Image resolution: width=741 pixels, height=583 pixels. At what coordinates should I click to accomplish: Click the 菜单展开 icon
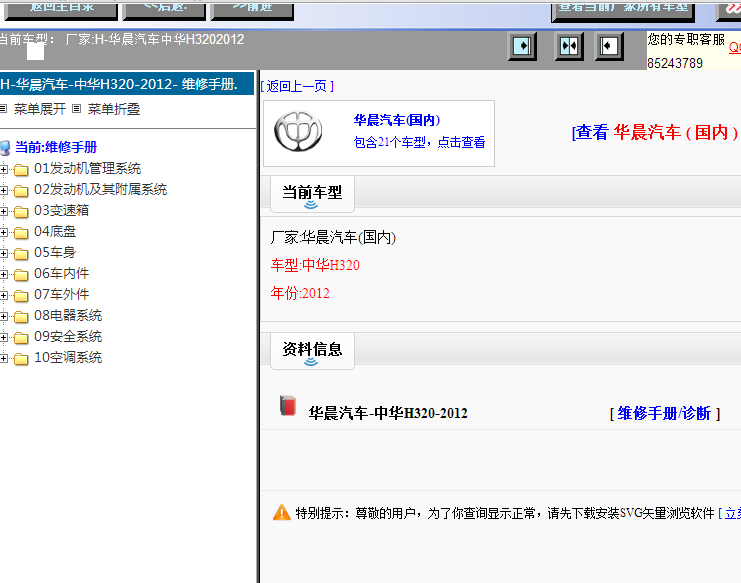3,109
